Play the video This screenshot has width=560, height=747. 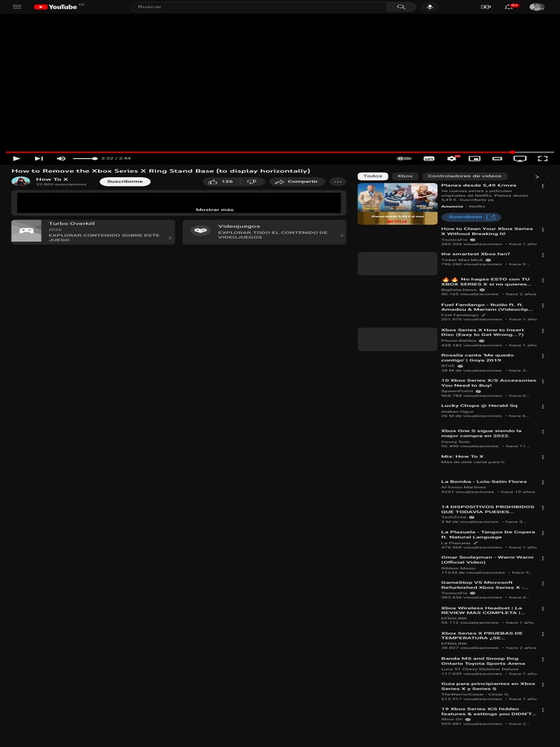click(17, 158)
